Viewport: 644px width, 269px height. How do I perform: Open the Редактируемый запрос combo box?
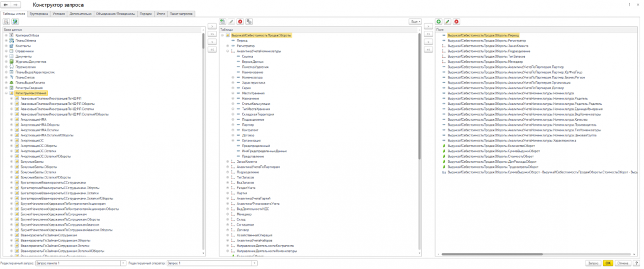[x=121, y=263]
